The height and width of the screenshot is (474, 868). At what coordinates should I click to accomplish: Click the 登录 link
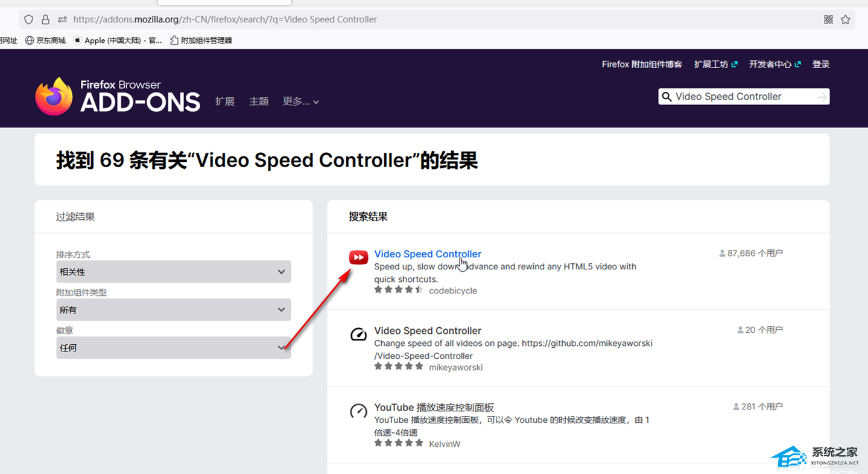tap(821, 64)
